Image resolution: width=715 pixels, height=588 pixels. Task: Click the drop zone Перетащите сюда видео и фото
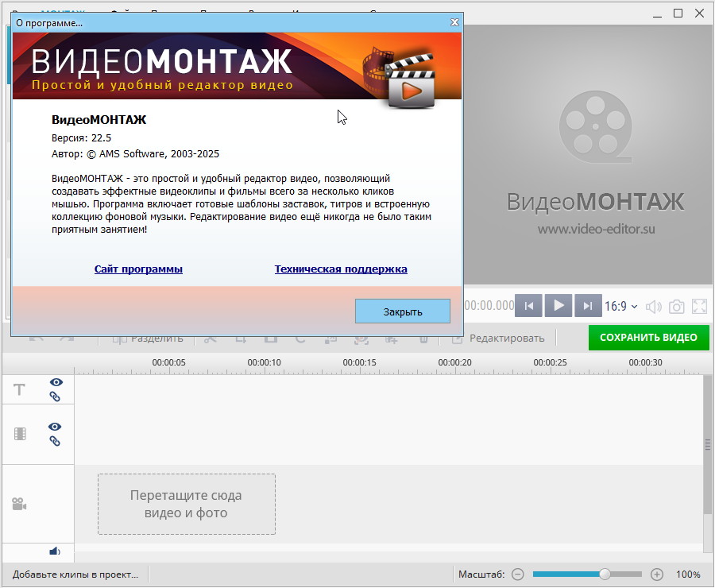(187, 504)
